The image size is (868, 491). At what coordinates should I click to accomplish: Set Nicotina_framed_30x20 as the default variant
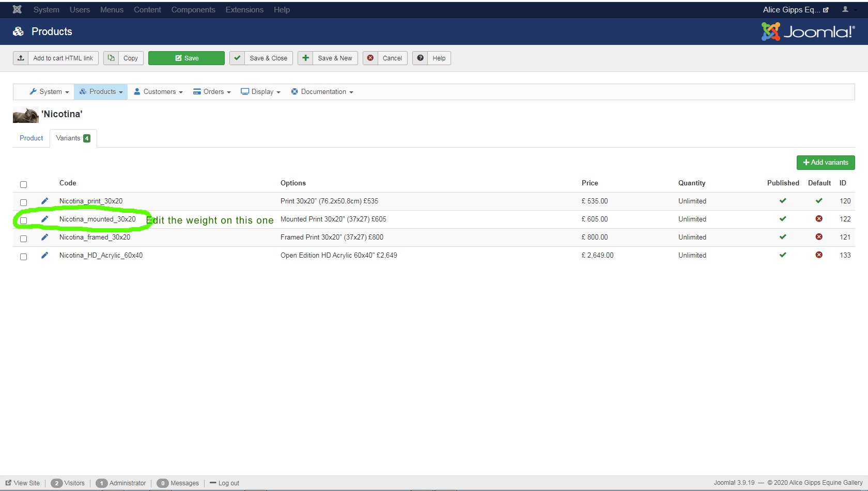pos(819,237)
